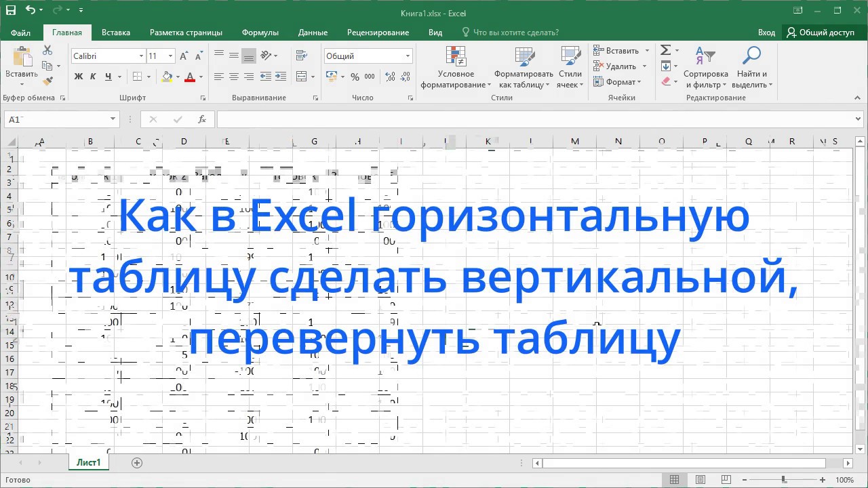Add new sheet with plus icon
Image resolution: width=868 pixels, height=488 pixels.
[x=137, y=463]
